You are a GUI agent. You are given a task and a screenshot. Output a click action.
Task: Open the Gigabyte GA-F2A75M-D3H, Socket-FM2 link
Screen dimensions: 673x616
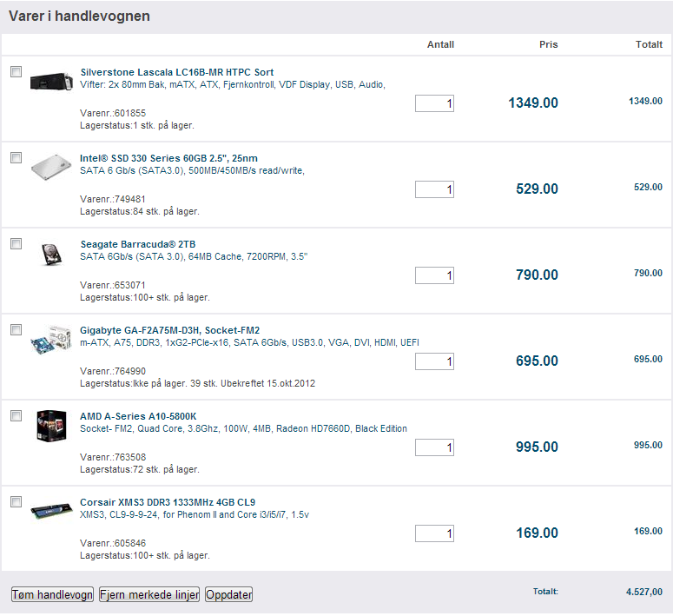169,330
